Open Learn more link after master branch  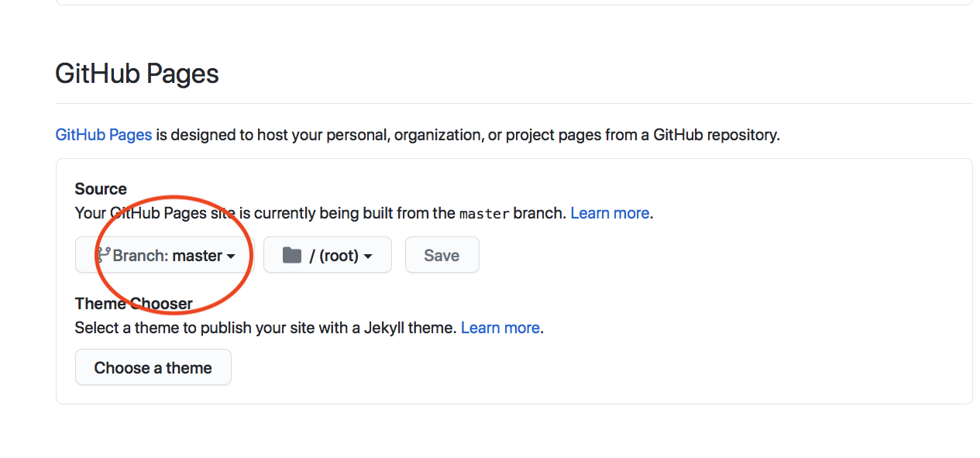point(610,213)
